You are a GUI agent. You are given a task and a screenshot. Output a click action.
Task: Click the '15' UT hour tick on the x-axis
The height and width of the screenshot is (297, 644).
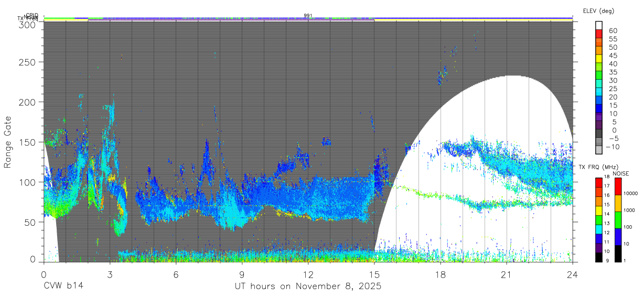tap(374, 274)
